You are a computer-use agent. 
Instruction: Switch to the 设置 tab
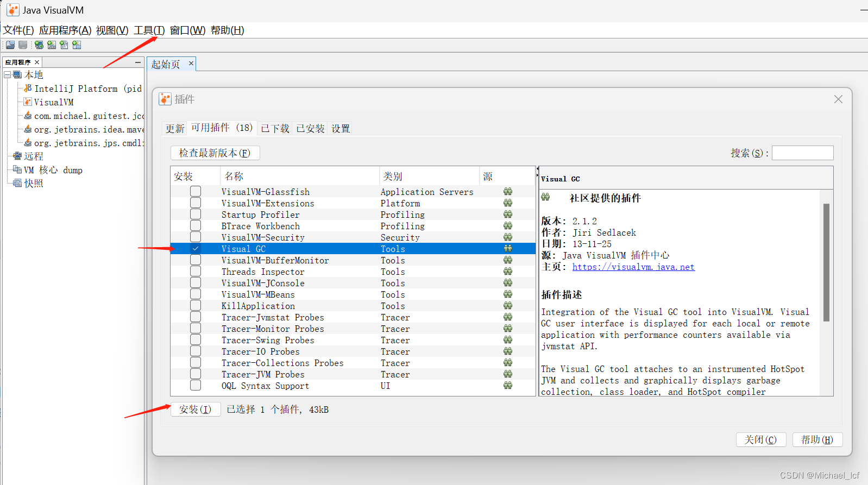(x=341, y=128)
